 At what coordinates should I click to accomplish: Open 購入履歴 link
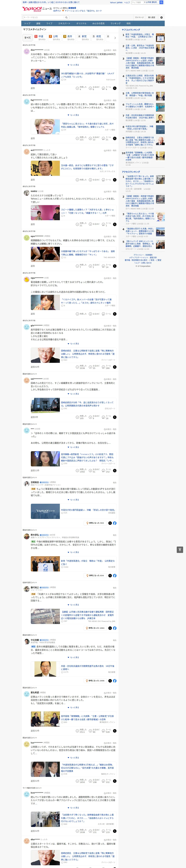152,17
